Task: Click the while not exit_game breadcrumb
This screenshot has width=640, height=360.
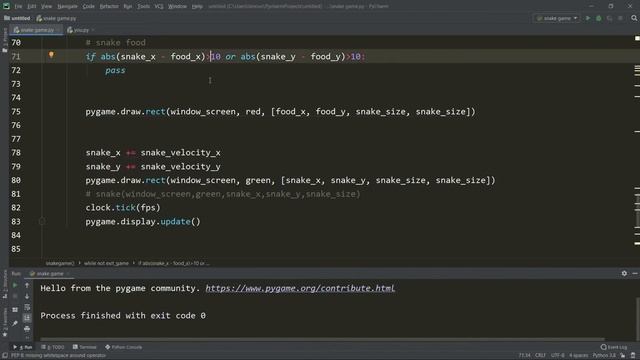Action: [x=106, y=263]
